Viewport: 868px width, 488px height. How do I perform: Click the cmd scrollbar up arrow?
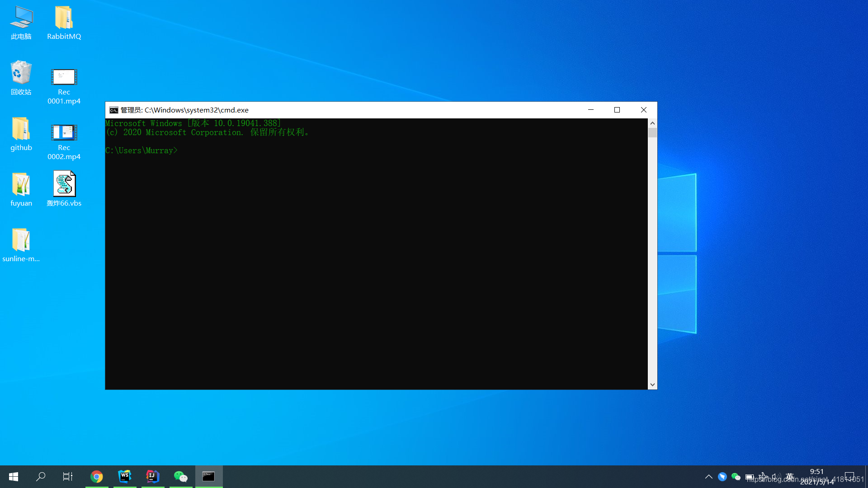click(652, 123)
